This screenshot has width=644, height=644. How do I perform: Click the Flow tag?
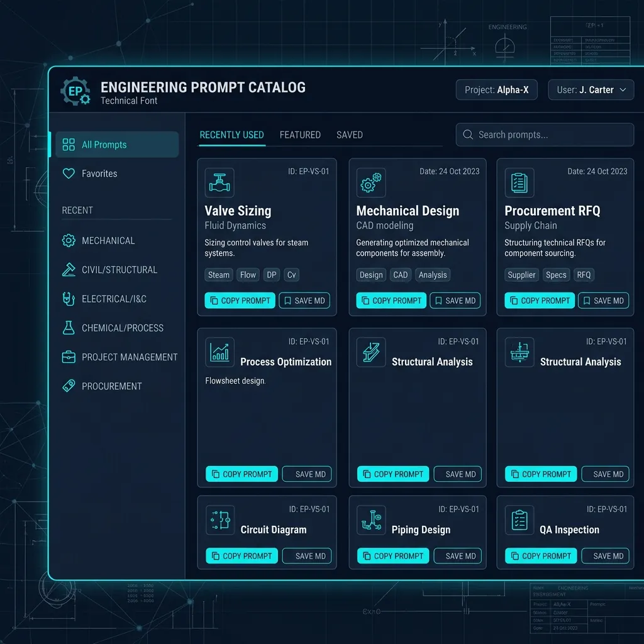[248, 275]
